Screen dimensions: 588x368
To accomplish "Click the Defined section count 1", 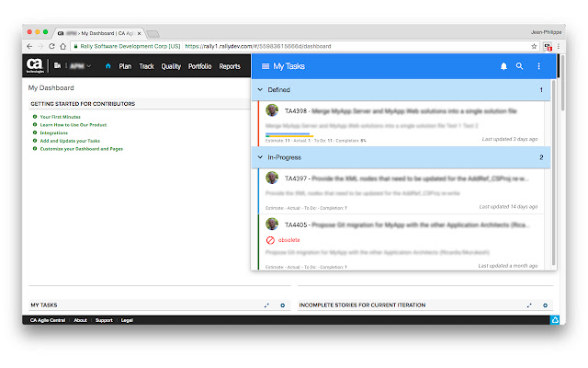I will click(541, 90).
